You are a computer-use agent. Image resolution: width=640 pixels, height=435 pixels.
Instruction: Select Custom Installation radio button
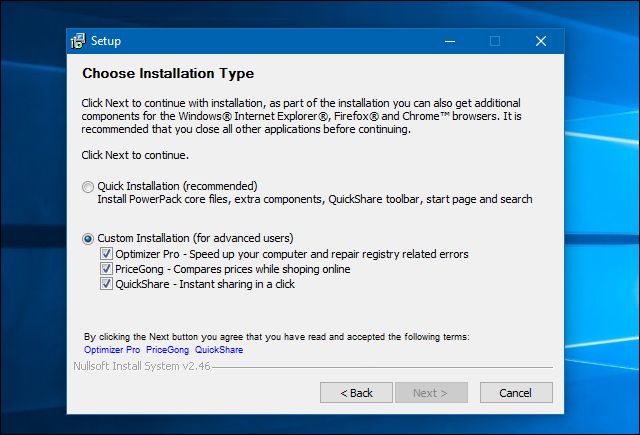click(88, 239)
